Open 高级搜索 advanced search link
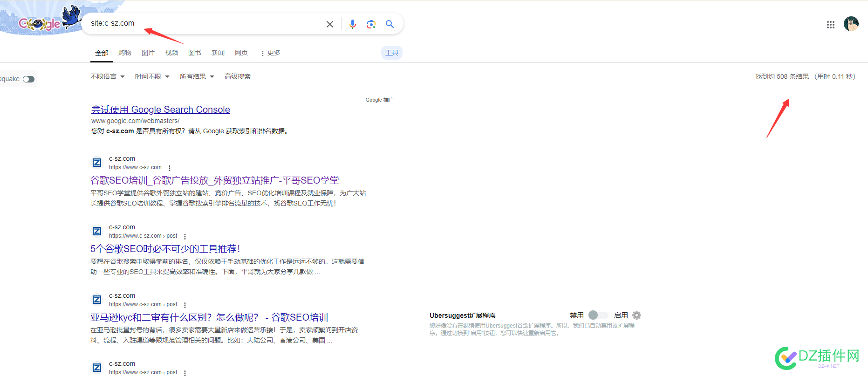 point(238,76)
